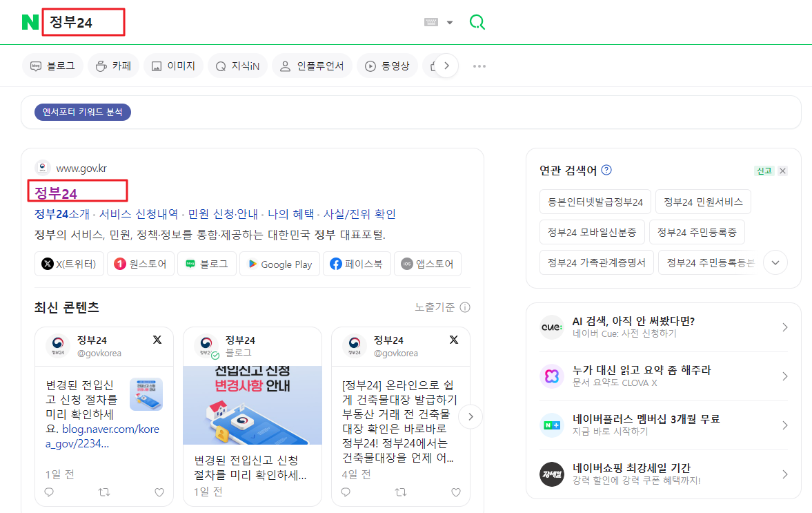Switch to the 인플루언서 tab
This screenshot has height=513, width=812.
(313, 66)
